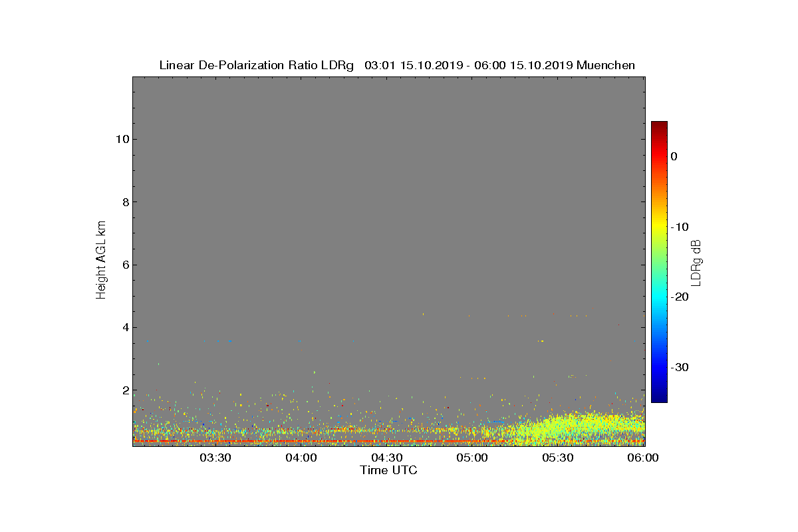
Task: Click the height tick label '6'
Action: [124, 265]
